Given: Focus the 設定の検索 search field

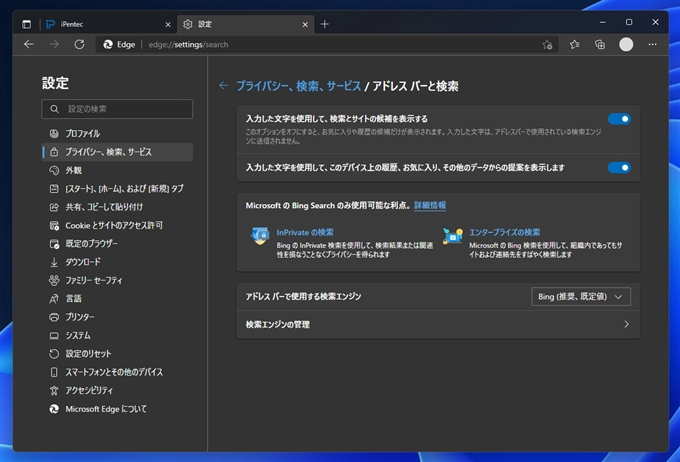Looking at the screenshot, I should click(117, 109).
